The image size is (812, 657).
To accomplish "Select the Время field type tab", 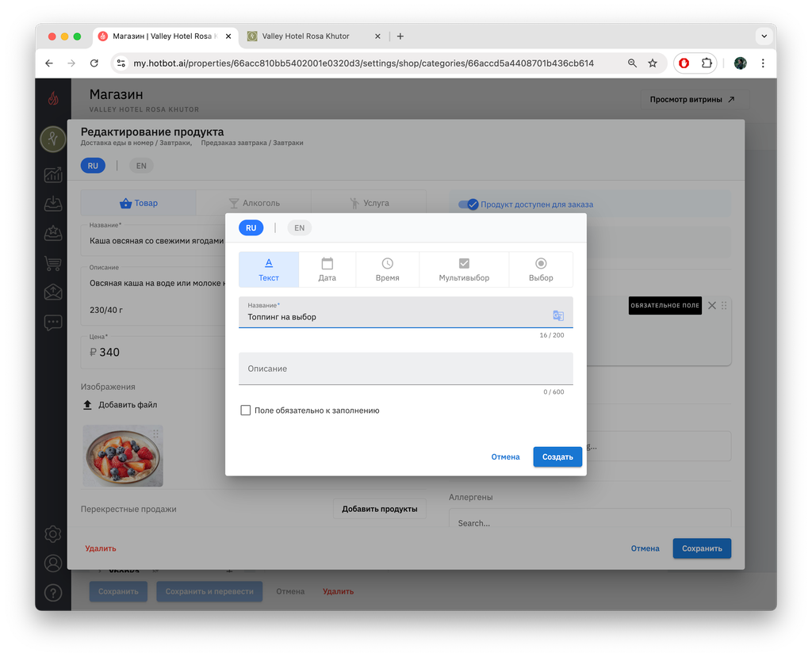I will 387,269.
